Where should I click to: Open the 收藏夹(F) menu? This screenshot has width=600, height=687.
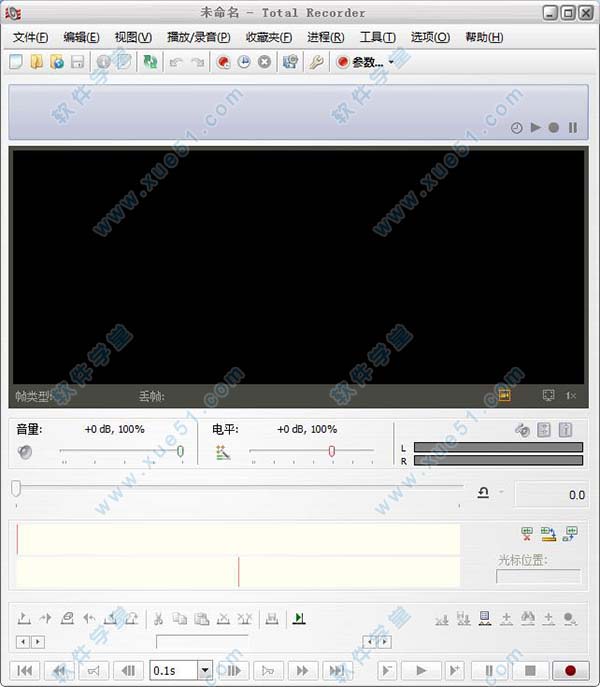pos(269,37)
